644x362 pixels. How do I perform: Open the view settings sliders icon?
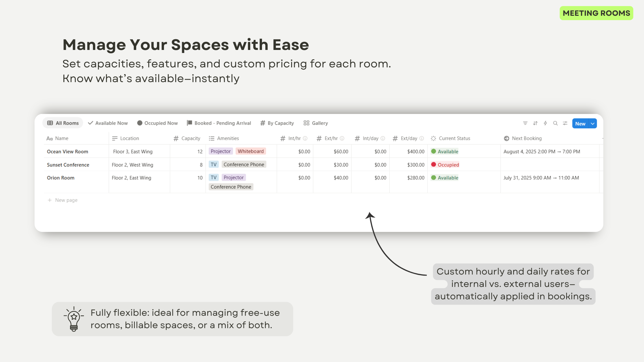point(565,123)
